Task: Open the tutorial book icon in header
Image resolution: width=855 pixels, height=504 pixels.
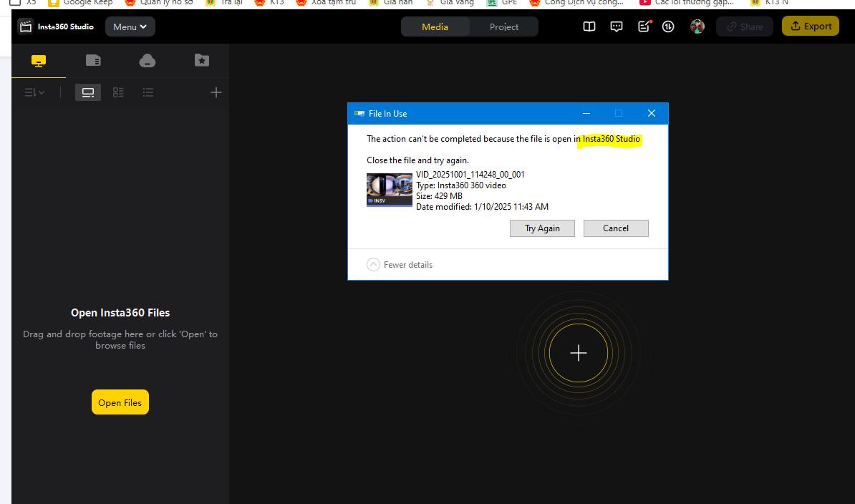Action: [x=589, y=26]
